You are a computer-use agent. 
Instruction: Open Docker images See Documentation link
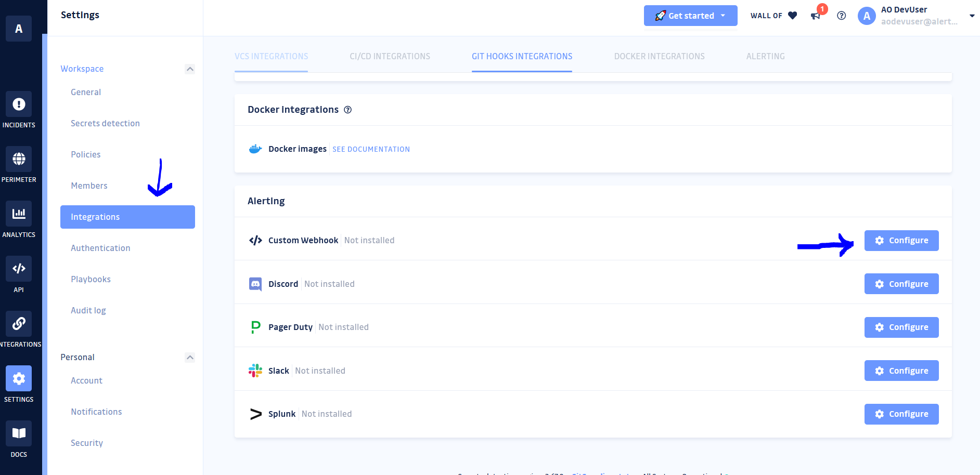tap(371, 149)
